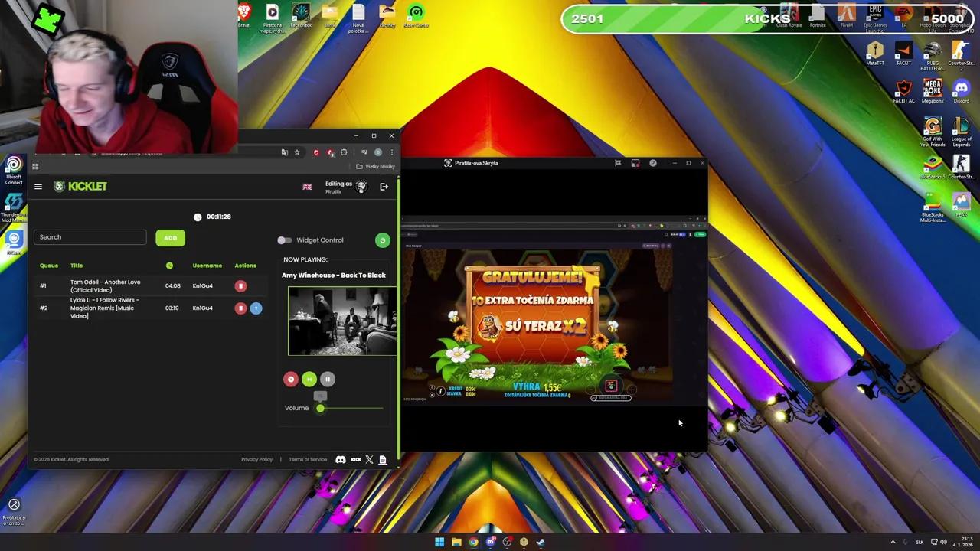Click the Search input field in Kicklet
The height and width of the screenshot is (551, 980).
tap(90, 236)
